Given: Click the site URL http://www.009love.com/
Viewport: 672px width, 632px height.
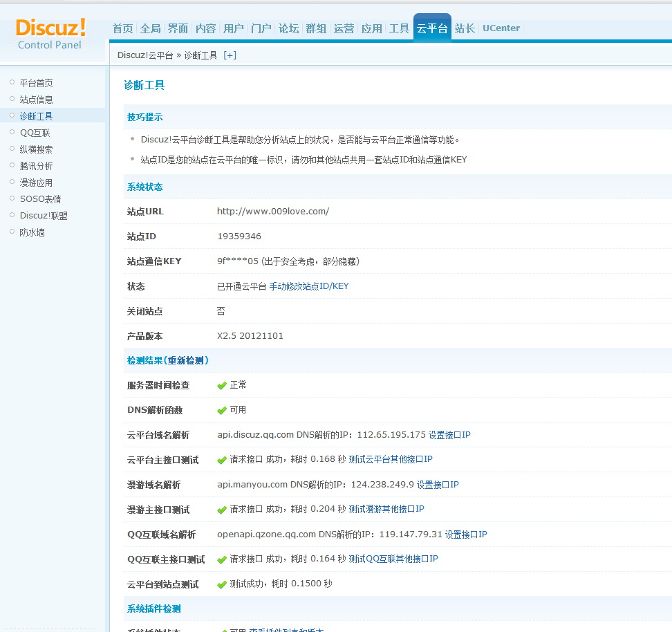Looking at the screenshot, I should click(273, 212).
